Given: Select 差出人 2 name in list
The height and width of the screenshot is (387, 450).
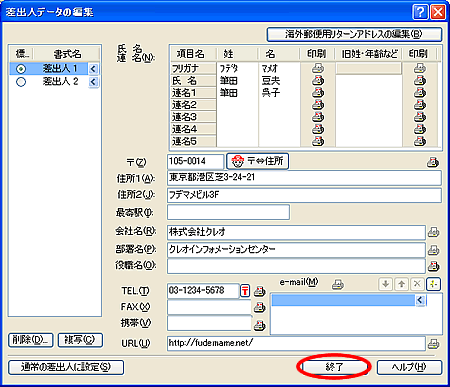Looking at the screenshot, I should point(60,81).
